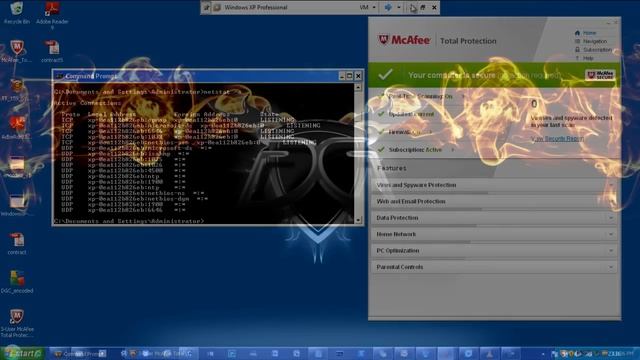Expand Virus and Spyware Protection section
This screenshot has width=640, height=360.
(x=494, y=185)
